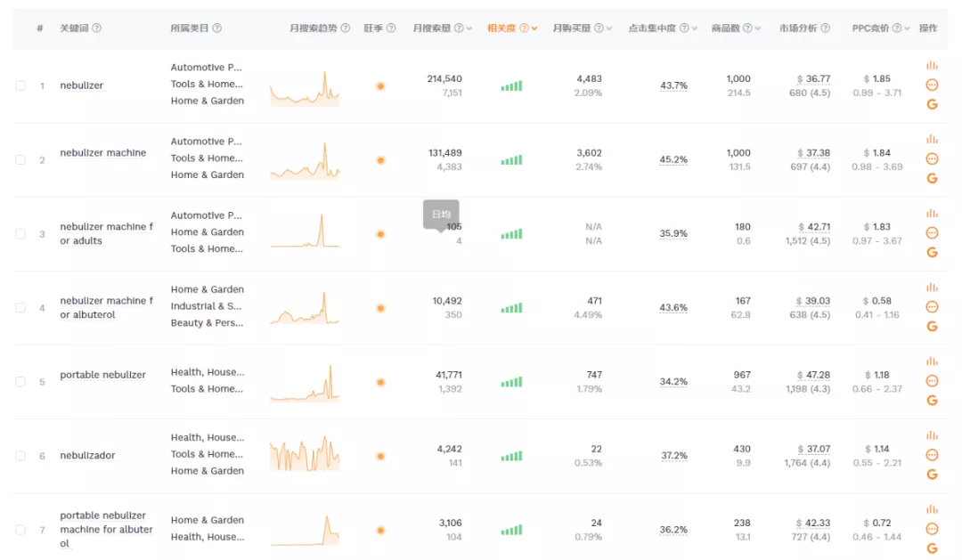Open the portable nebulizer keyword link

point(103,375)
